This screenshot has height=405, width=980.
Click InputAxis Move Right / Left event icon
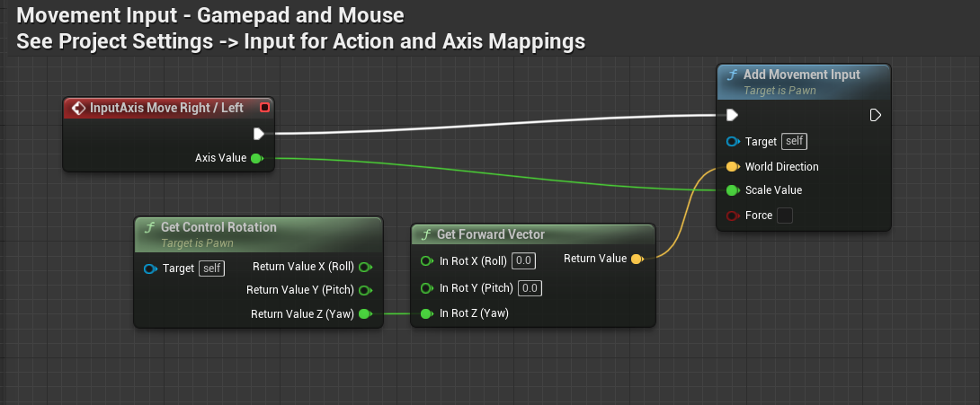78,108
